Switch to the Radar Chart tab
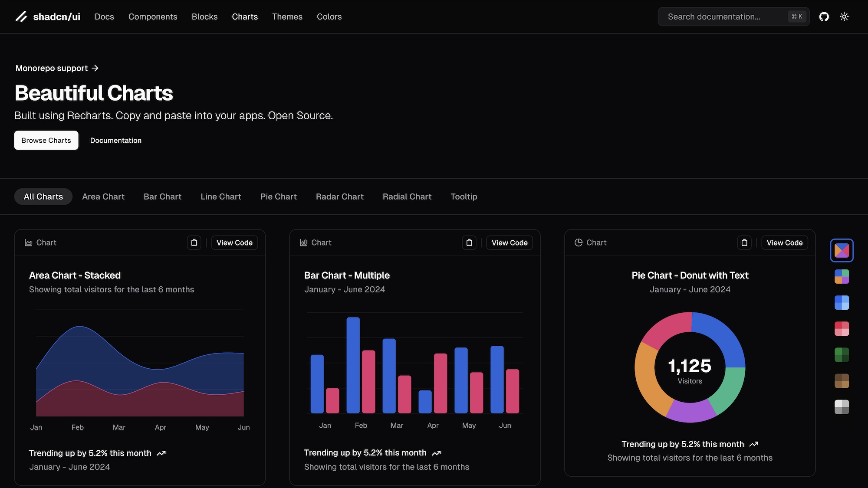Image resolution: width=868 pixels, height=488 pixels. point(339,197)
